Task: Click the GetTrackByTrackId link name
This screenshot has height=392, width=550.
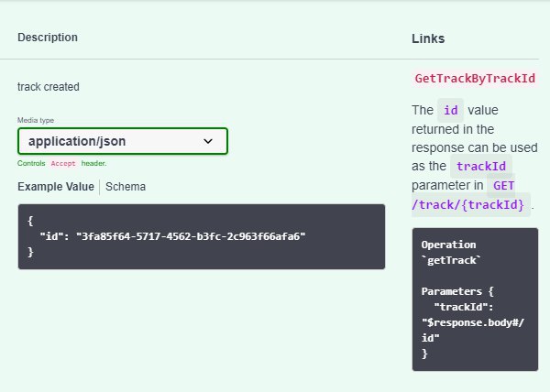Action: point(475,79)
